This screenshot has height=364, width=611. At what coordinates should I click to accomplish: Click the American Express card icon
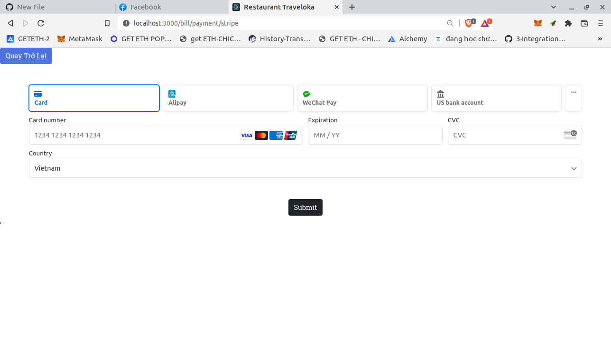pos(276,135)
